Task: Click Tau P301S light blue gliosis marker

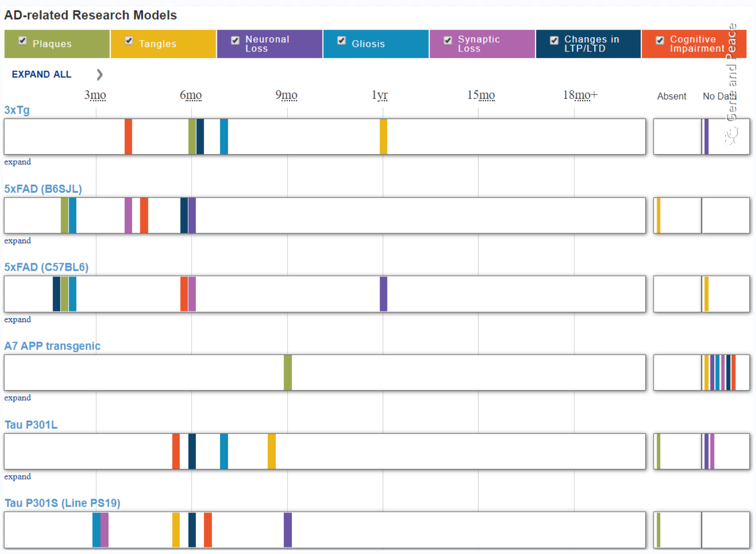Action: point(96,530)
